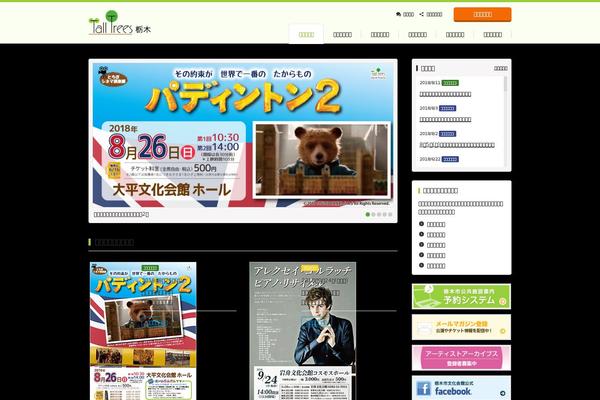The image size is (600, 400).
Task: Click the share icon in the header
Action: [421, 15]
